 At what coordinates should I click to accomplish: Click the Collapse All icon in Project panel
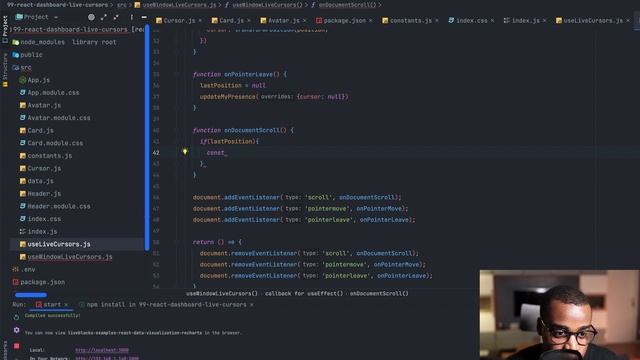pos(116,17)
